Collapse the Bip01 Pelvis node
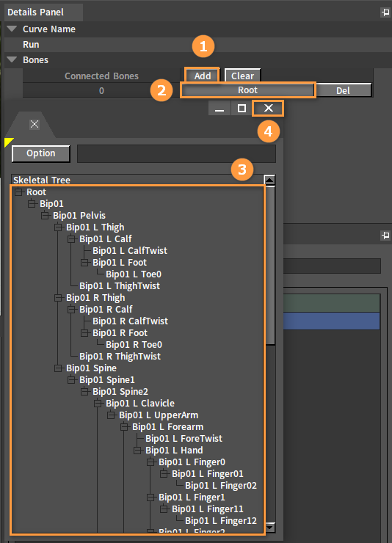This screenshot has height=543, width=392. 45,216
